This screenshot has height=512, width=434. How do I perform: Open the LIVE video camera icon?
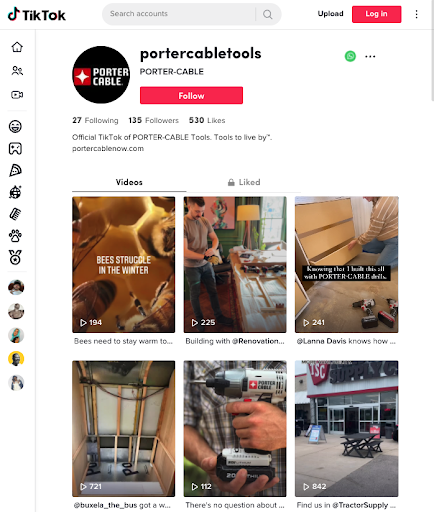point(17,95)
